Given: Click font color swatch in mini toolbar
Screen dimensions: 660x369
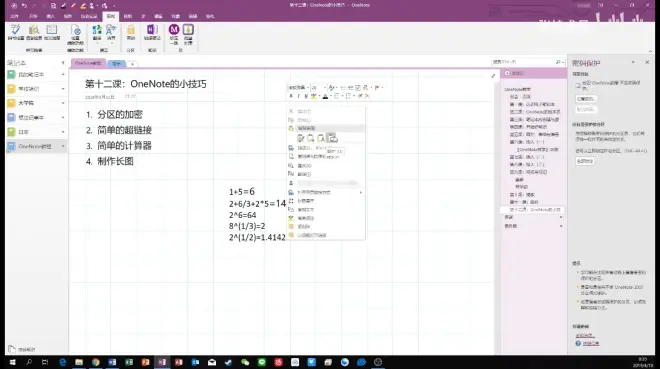Looking at the screenshot, I should coord(325,96).
